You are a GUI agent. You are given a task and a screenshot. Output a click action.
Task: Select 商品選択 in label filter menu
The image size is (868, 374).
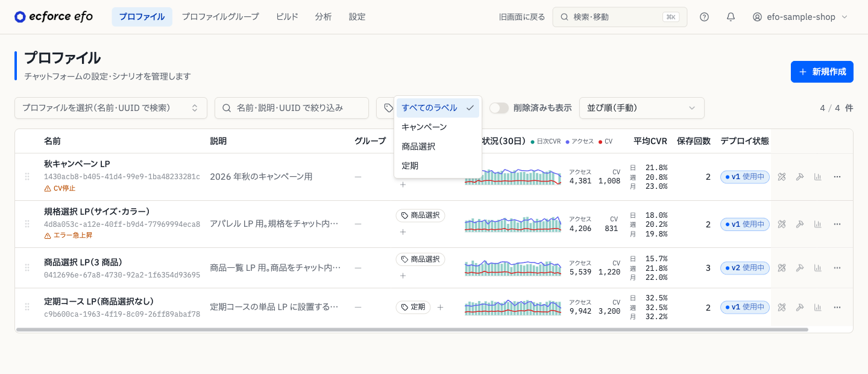click(438, 147)
